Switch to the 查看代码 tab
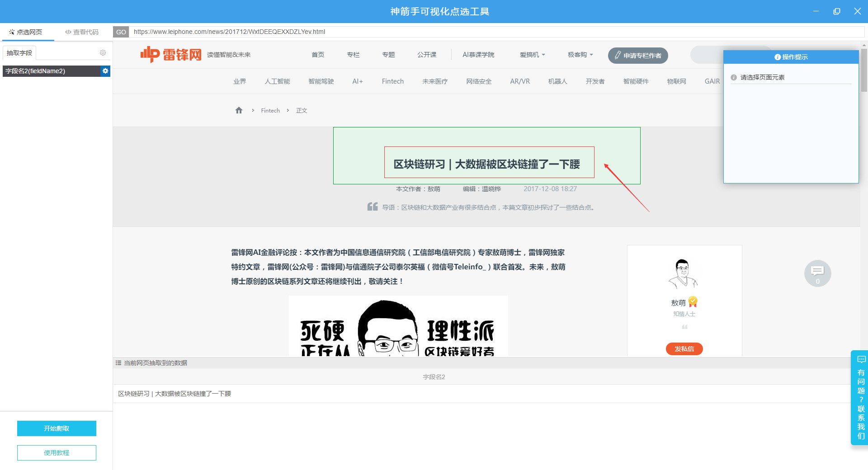868x470 pixels. tap(82, 32)
